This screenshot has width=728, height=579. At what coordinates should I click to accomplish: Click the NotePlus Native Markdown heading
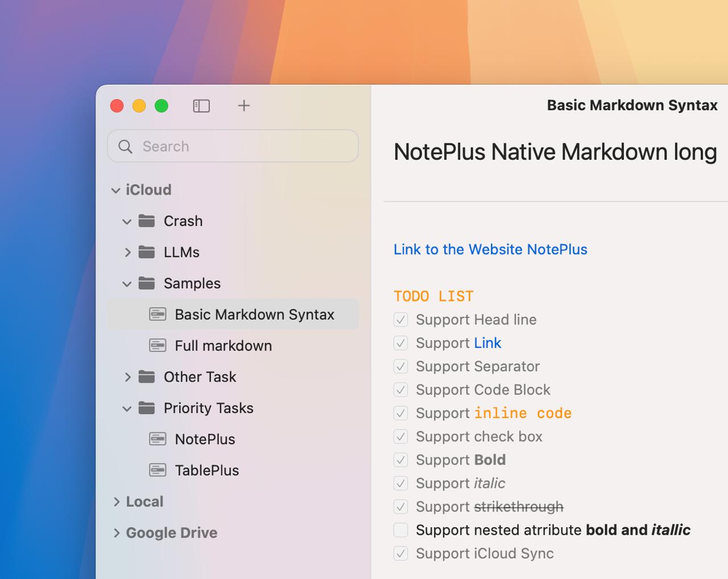coord(555,152)
